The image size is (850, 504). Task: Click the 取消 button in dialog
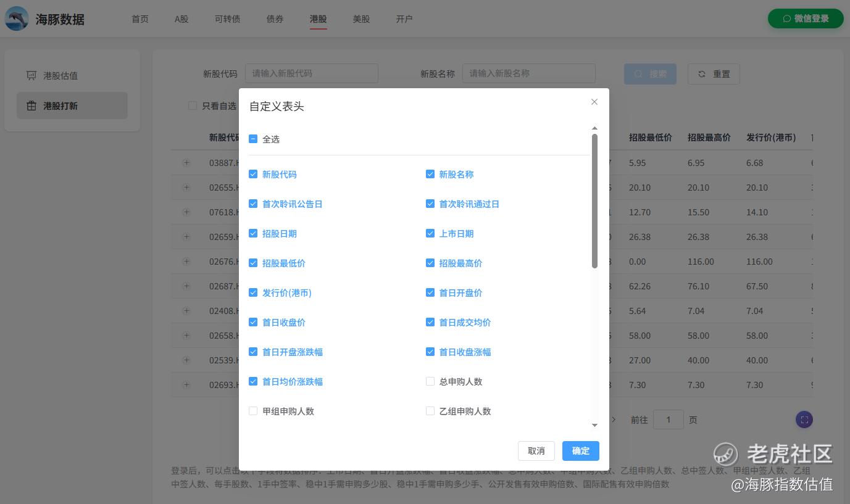[536, 451]
